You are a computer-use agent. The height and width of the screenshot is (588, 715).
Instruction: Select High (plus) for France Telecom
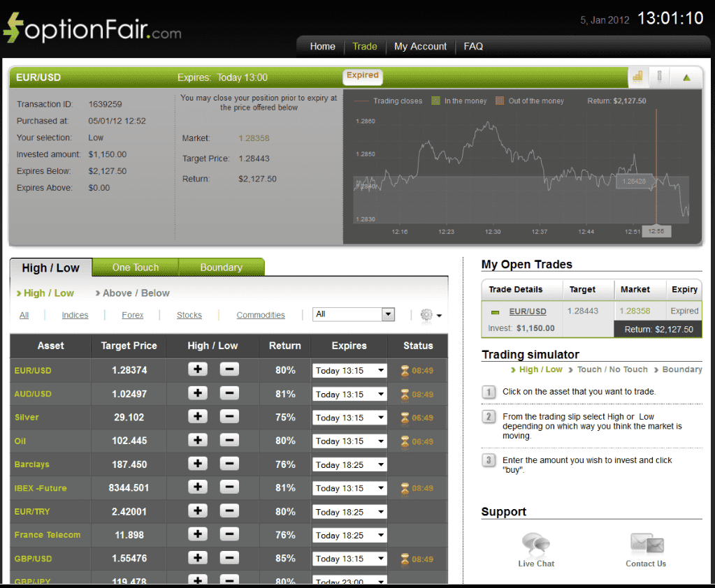pyautogui.click(x=198, y=534)
